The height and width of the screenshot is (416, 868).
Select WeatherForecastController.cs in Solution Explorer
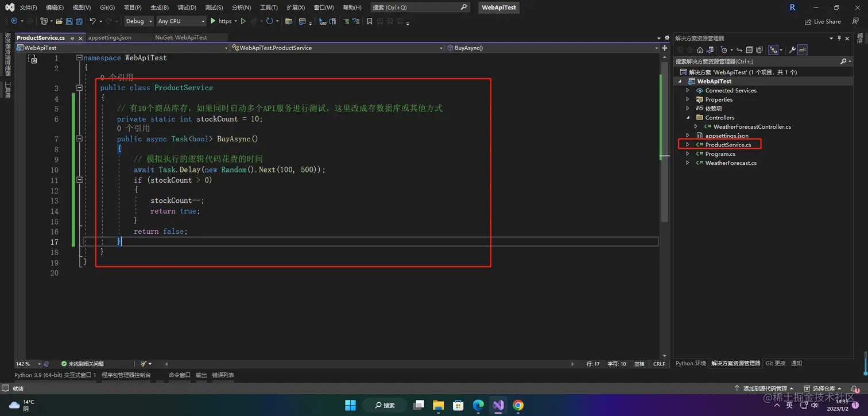[x=752, y=127]
